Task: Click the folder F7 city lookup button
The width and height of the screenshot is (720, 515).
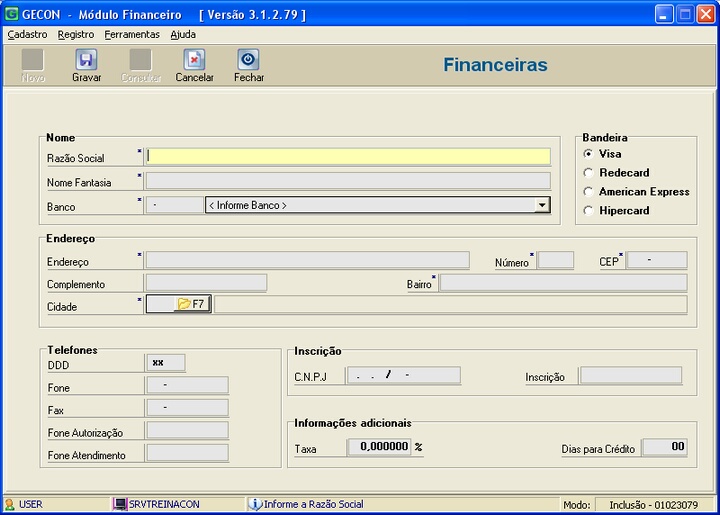Action: pyautogui.click(x=191, y=304)
